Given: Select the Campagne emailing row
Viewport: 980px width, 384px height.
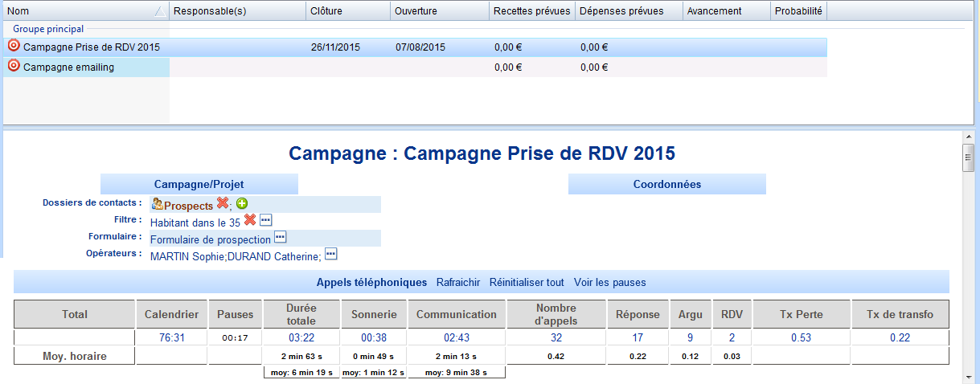Looking at the screenshot, I should click(x=415, y=67).
